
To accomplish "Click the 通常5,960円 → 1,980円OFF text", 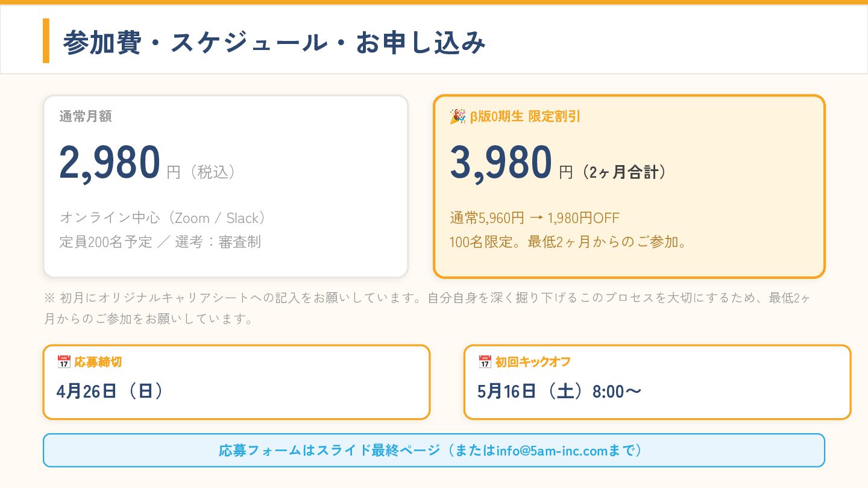I will (x=535, y=218).
